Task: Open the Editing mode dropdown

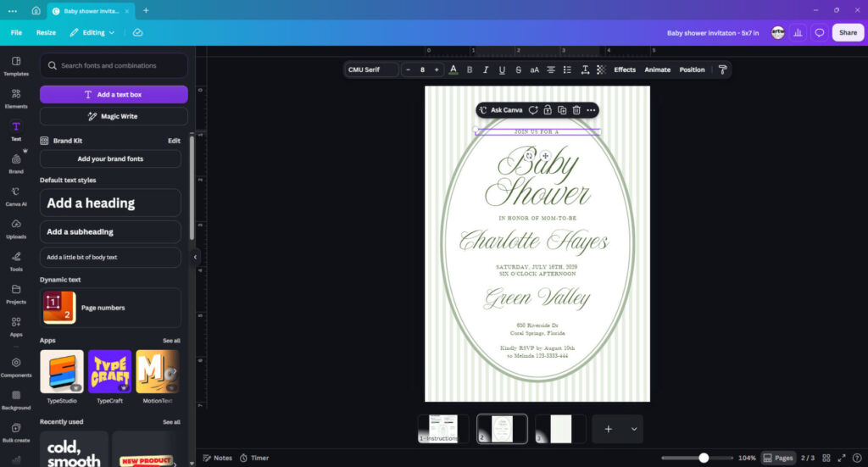Action: (x=92, y=33)
